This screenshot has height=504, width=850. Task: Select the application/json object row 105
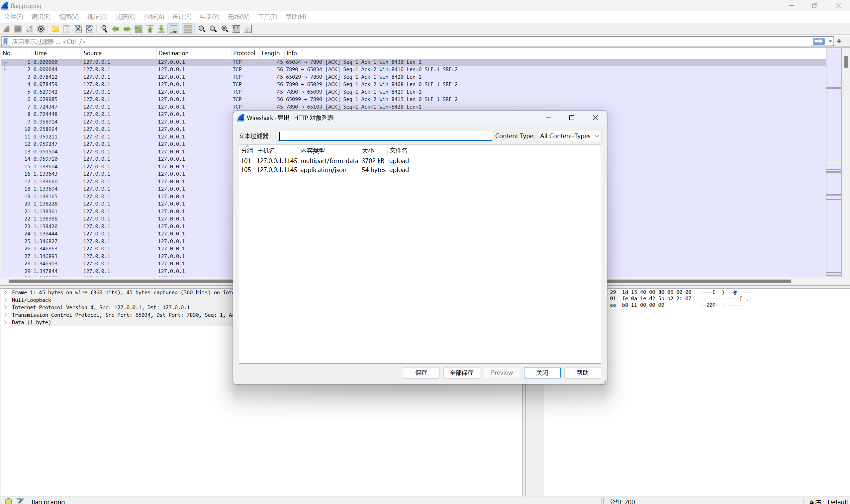(x=420, y=170)
